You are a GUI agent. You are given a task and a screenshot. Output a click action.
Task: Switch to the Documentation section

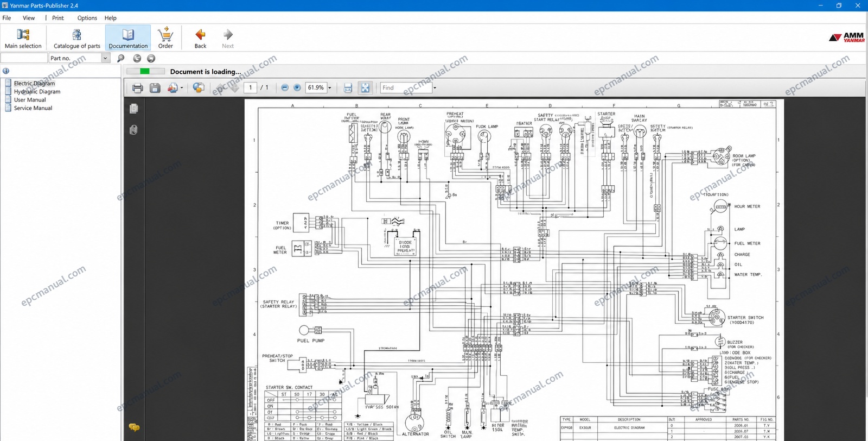[128, 38]
